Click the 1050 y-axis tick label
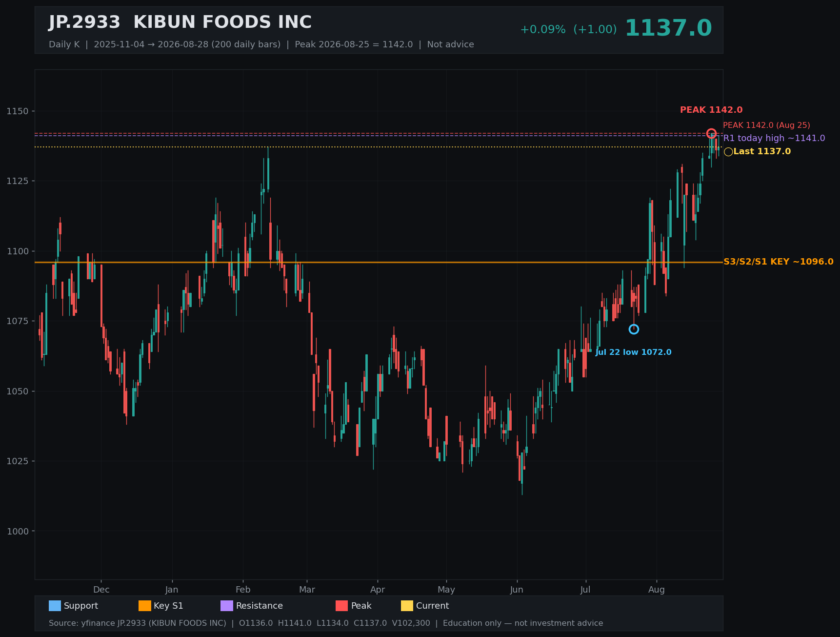This screenshot has width=840, height=637. pos(18,391)
